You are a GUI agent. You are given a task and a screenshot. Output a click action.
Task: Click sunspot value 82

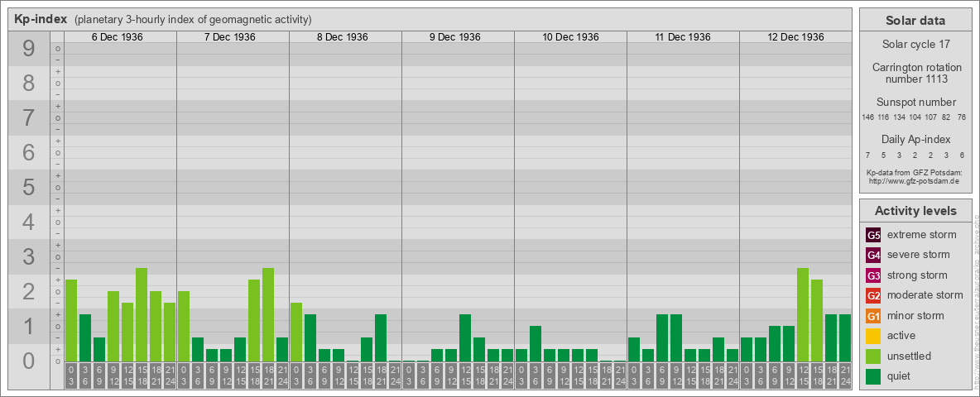(x=946, y=117)
